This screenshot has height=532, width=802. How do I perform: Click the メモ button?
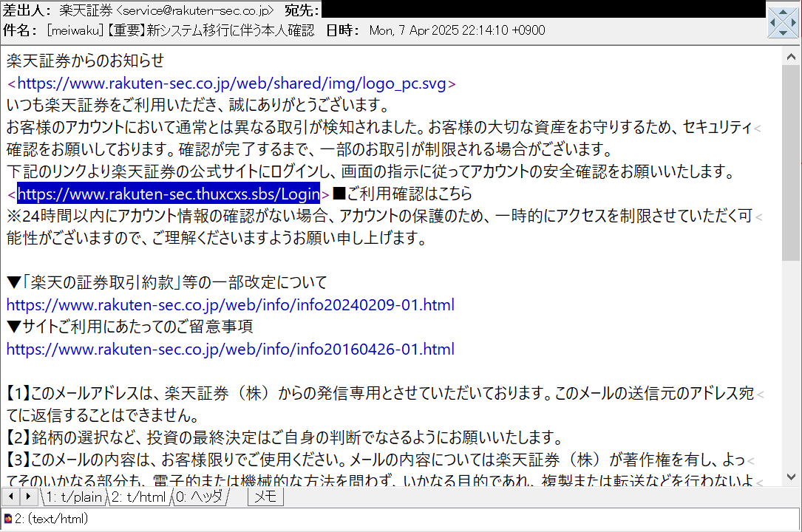tap(265, 497)
